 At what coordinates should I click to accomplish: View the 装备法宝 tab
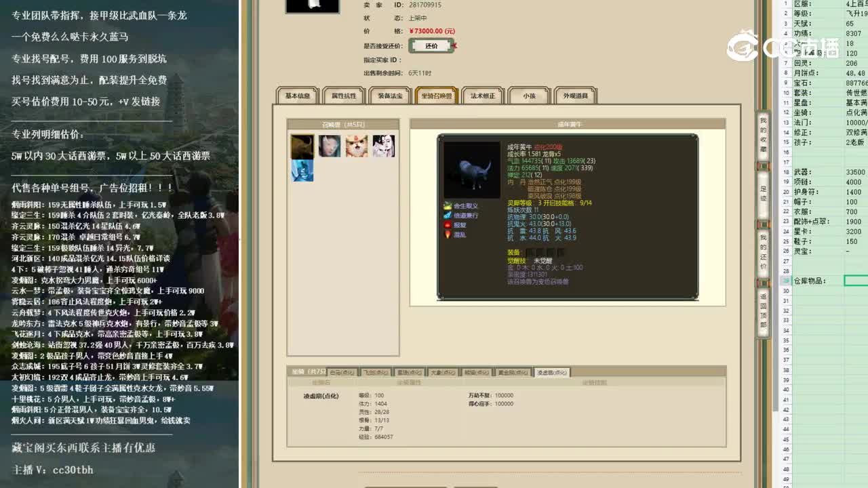(x=389, y=95)
